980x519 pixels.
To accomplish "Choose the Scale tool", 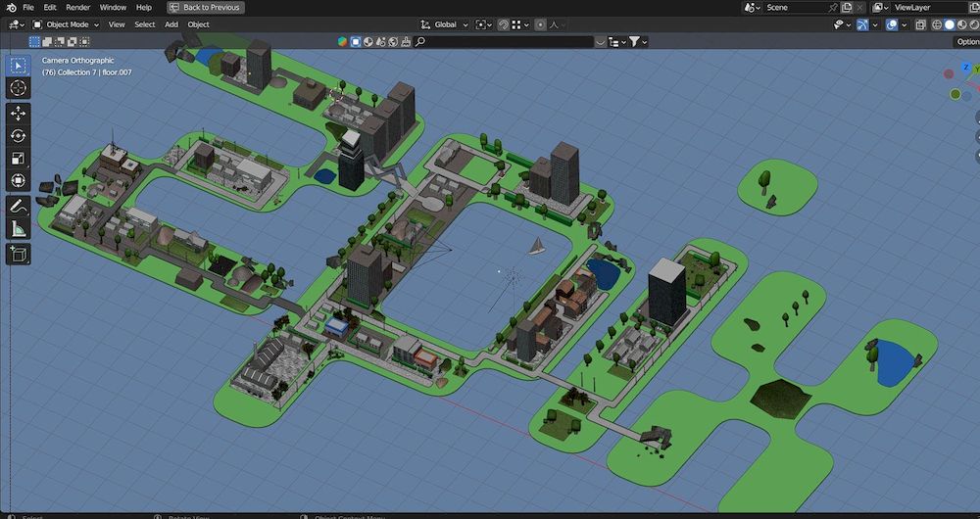I will [x=19, y=159].
